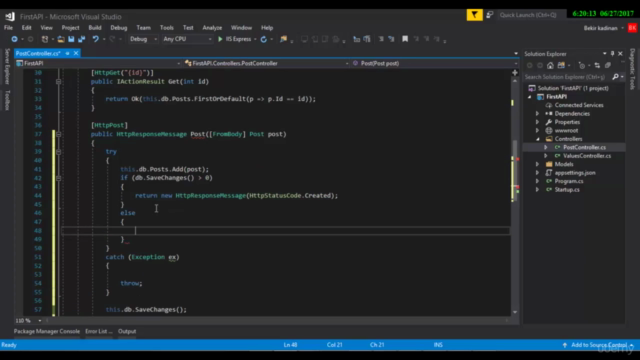This screenshot has width=640, height=360.
Task: Open the FirstAPI.Controllers.PostController class dropdown
Action: click(x=266, y=63)
